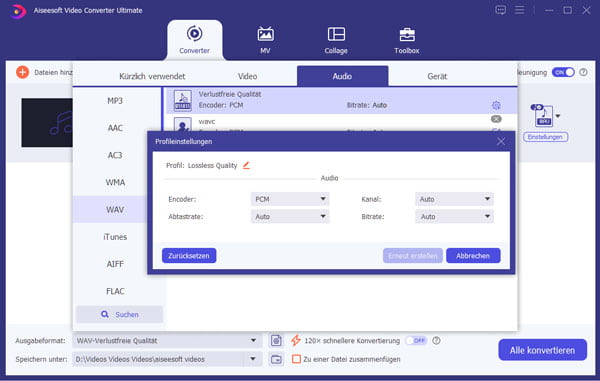Expand the Encoder PCM dropdown
This screenshot has width=600, height=381.
click(x=290, y=199)
